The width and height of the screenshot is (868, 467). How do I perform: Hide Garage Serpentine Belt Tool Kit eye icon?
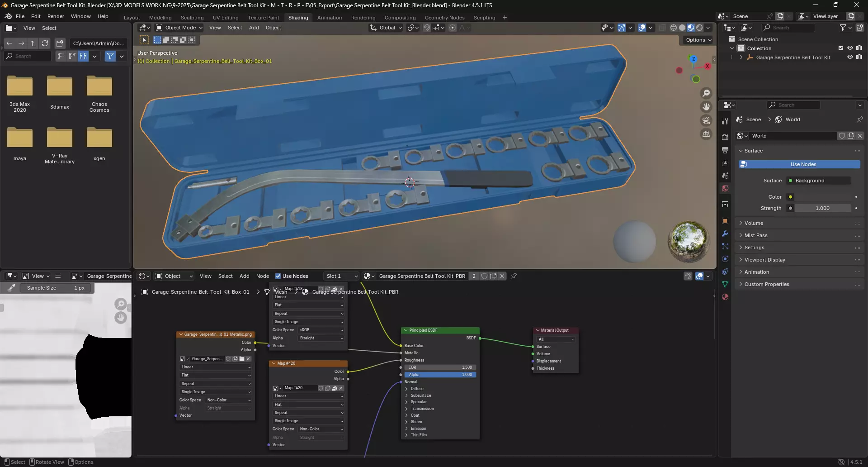pos(850,57)
